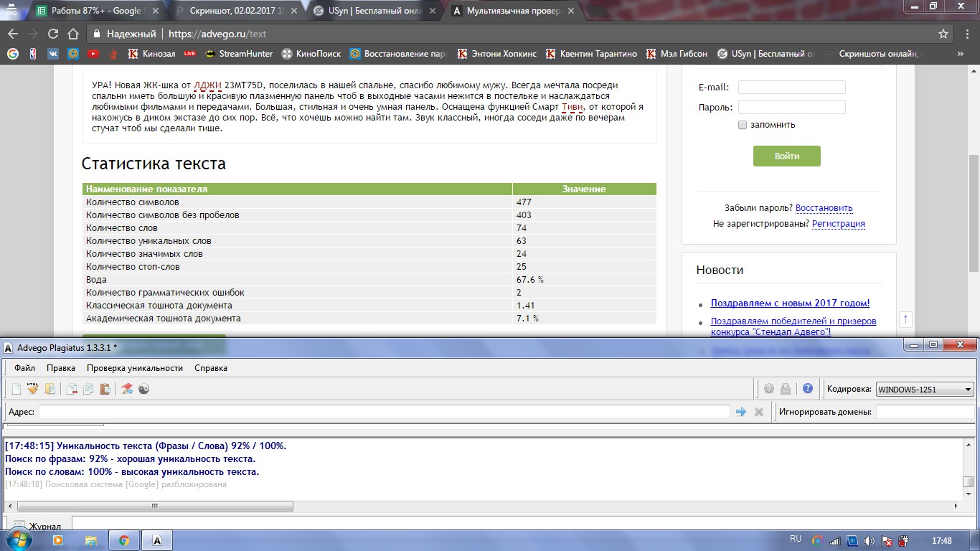Image resolution: width=980 pixels, height=551 pixels.
Task: Create a new document in Advego Plagiatus toolbar
Action: 17,389
